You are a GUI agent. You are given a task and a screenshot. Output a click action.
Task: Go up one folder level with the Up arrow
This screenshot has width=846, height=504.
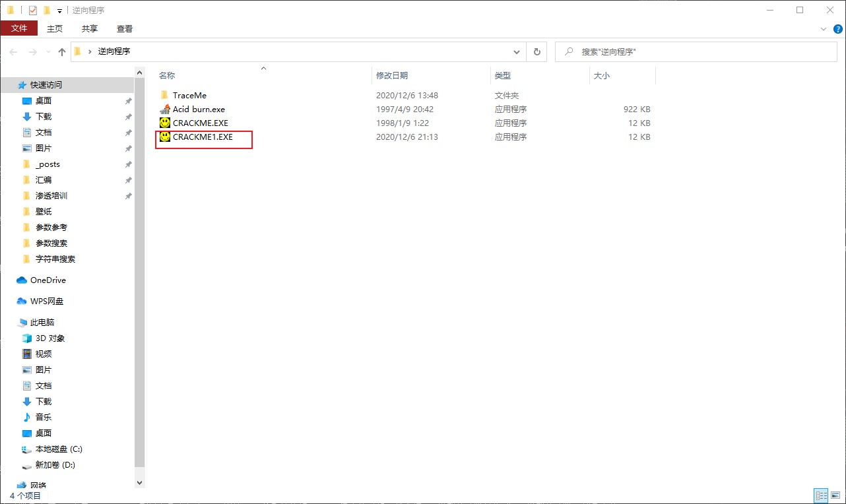click(x=62, y=51)
